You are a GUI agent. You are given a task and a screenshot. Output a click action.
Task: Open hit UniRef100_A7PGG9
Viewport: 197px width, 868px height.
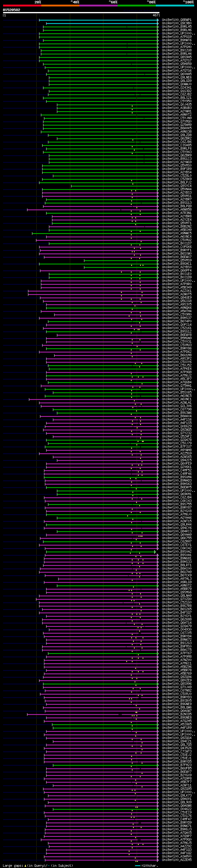[x=176, y=37]
